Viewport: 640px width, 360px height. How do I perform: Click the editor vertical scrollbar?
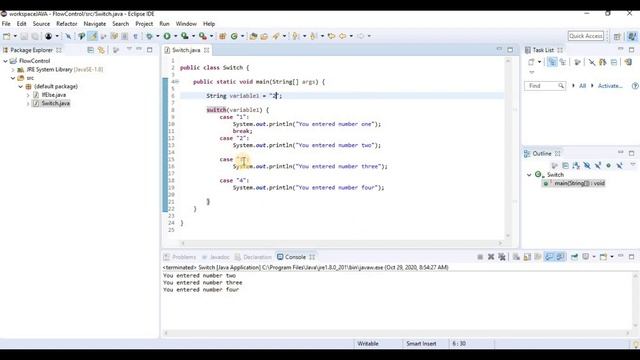(x=508, y=147)
